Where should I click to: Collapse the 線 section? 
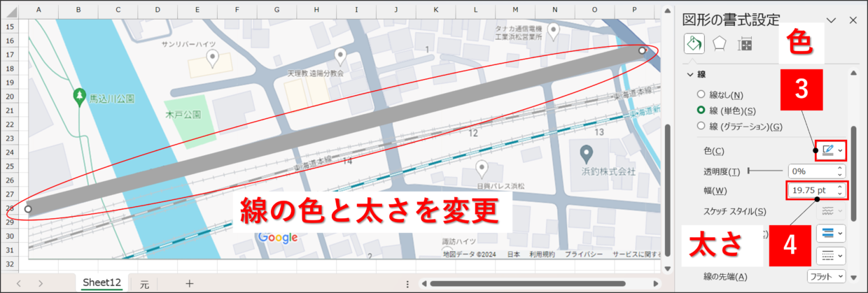tap(692, 74)
